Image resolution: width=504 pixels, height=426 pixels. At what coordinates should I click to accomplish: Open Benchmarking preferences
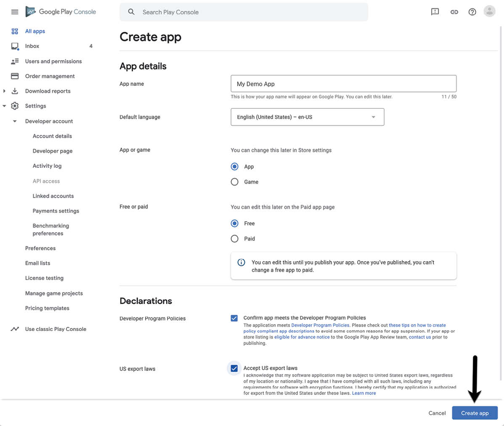tap(51, 229)
